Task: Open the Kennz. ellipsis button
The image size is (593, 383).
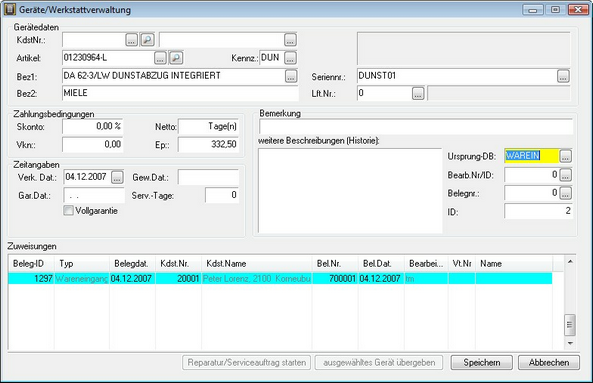Action: pos(290,58)
